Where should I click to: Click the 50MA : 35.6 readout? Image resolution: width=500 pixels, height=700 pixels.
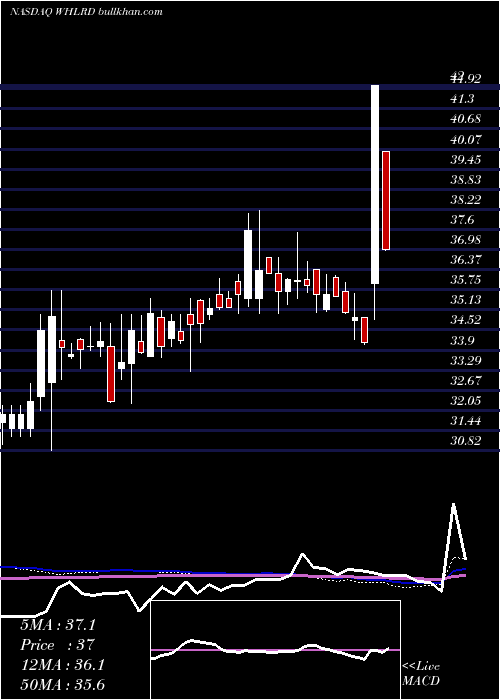pos(62,685)
